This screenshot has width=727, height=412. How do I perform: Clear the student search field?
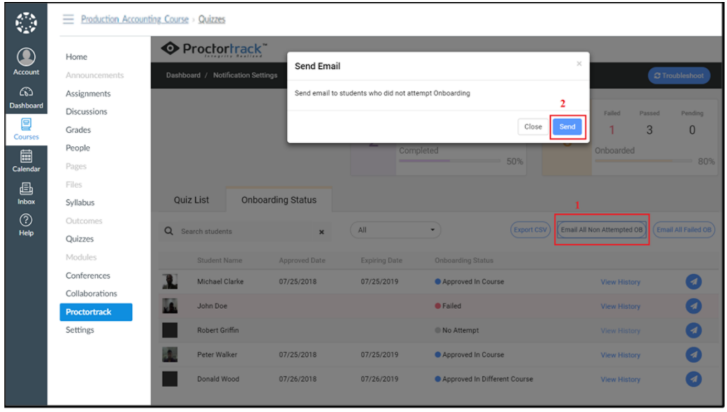coord(321,232)
